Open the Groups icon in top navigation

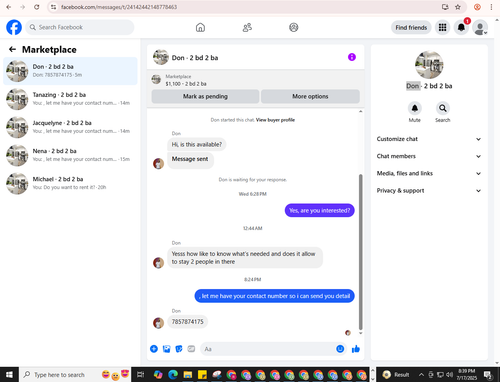coord(294,27)
